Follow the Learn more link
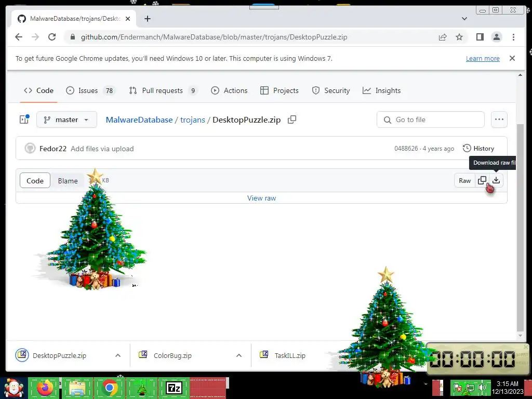Screen dimensions: 532x399 (483, 58)
